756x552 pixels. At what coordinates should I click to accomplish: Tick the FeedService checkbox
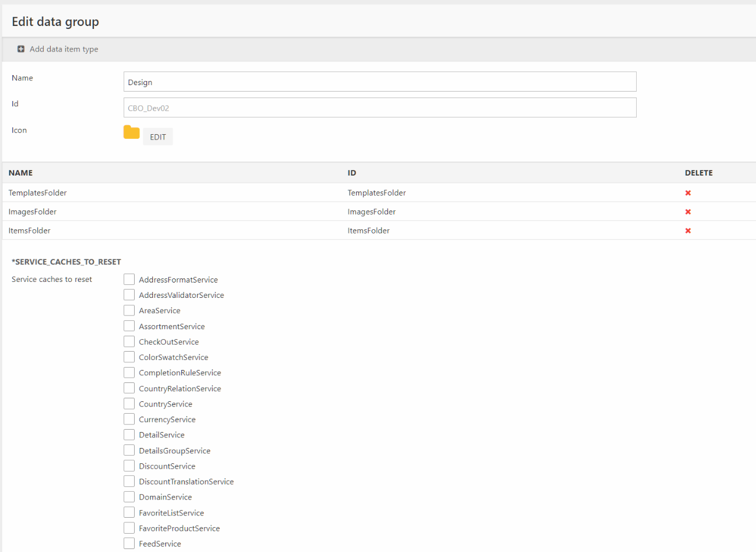tap(129, 544)
